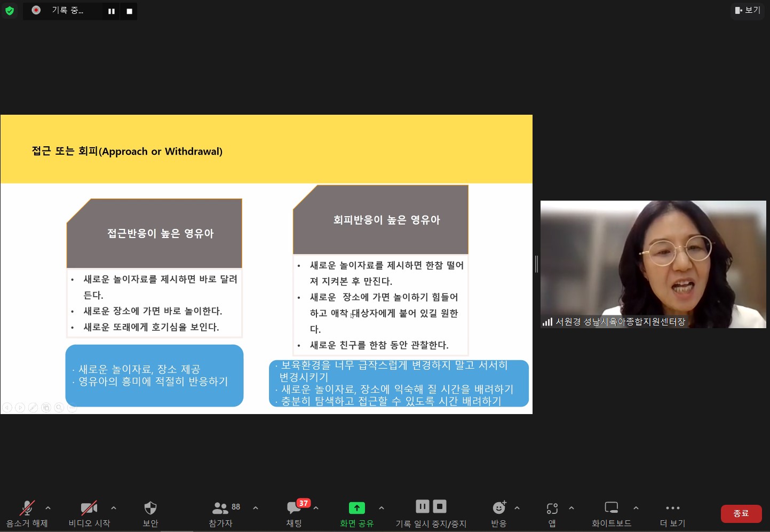Expand share options arrow beside 화면 공유

click(382, 508)
